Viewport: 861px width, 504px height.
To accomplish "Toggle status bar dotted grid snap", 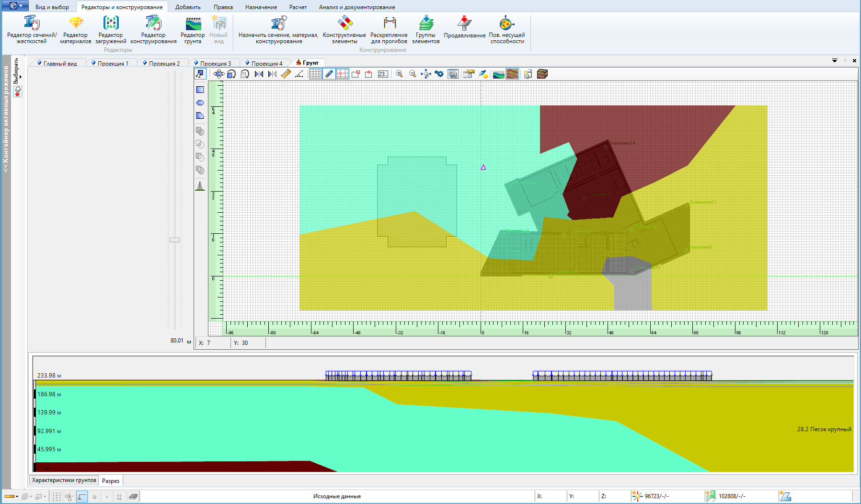I will coord(57,497).
